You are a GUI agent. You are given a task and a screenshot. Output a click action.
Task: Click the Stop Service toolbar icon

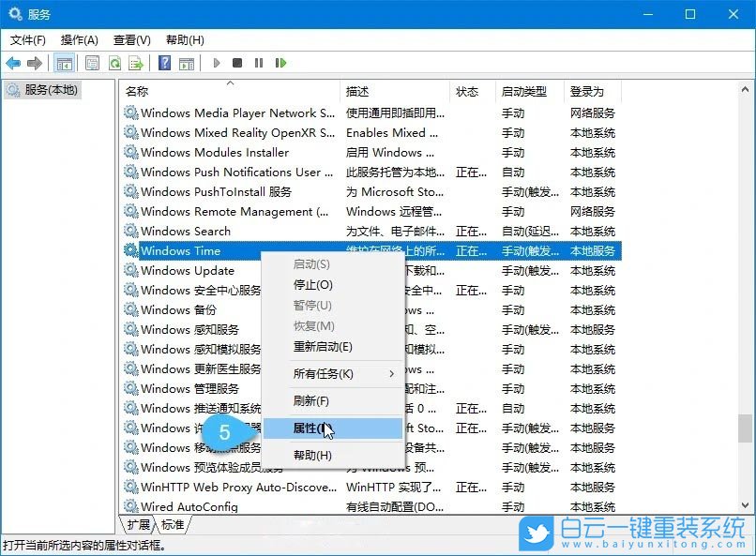pyautogui.click(x=237, y=63)
